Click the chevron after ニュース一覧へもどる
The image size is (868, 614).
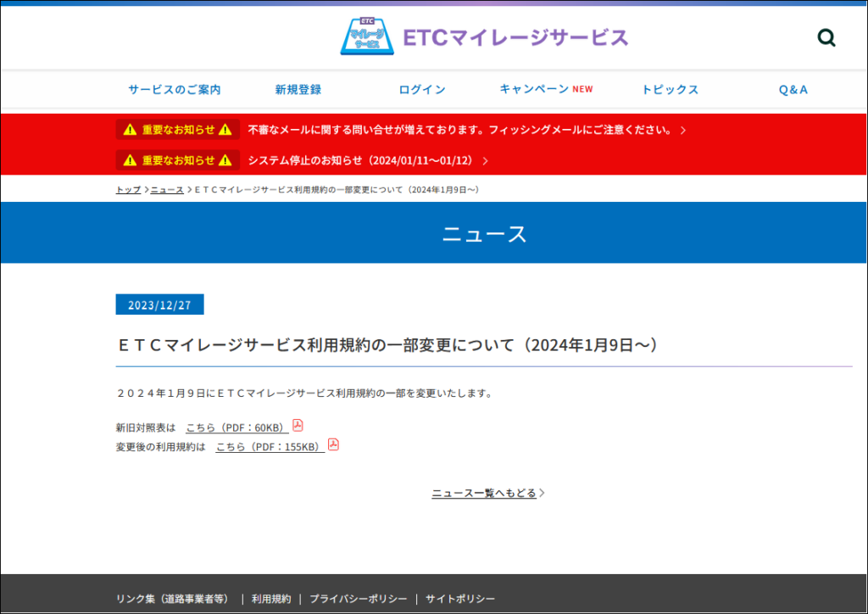pos(542,493)
